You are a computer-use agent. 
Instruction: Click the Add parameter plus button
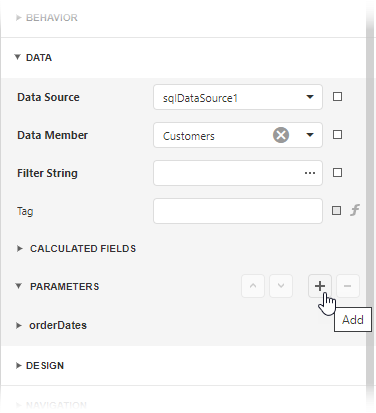pyautogui.click(x=320, y=286)
